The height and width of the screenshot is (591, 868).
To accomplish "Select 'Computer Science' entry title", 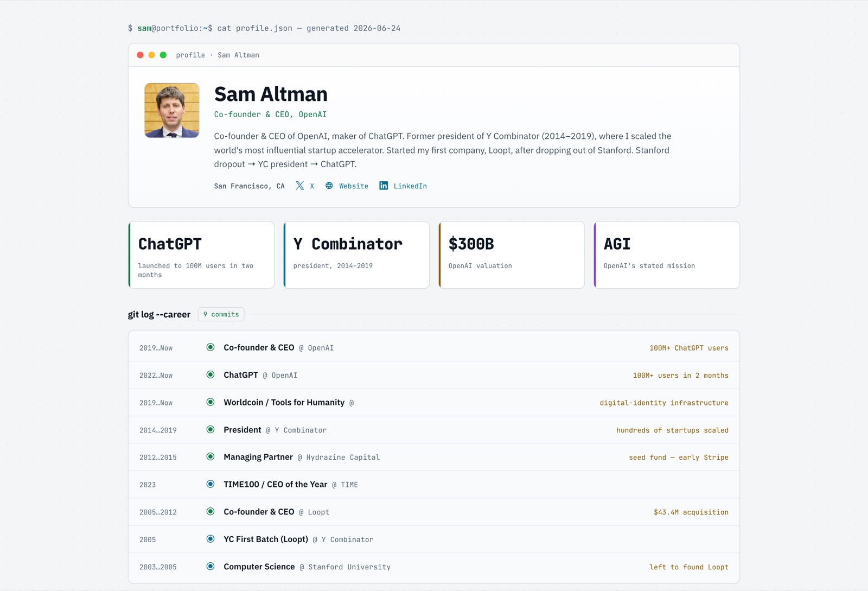I will (x=259, y=567).
